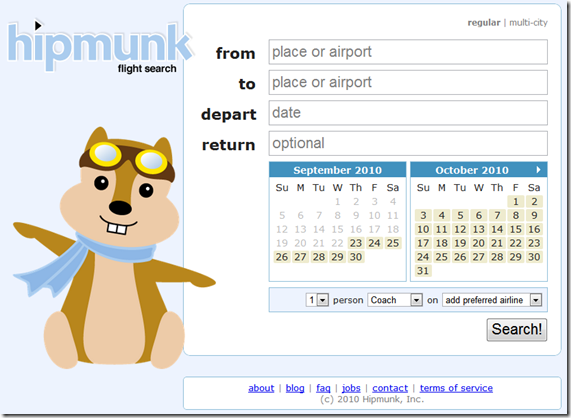
Task: Select October 11 in calendar
Action: [442, 229]
